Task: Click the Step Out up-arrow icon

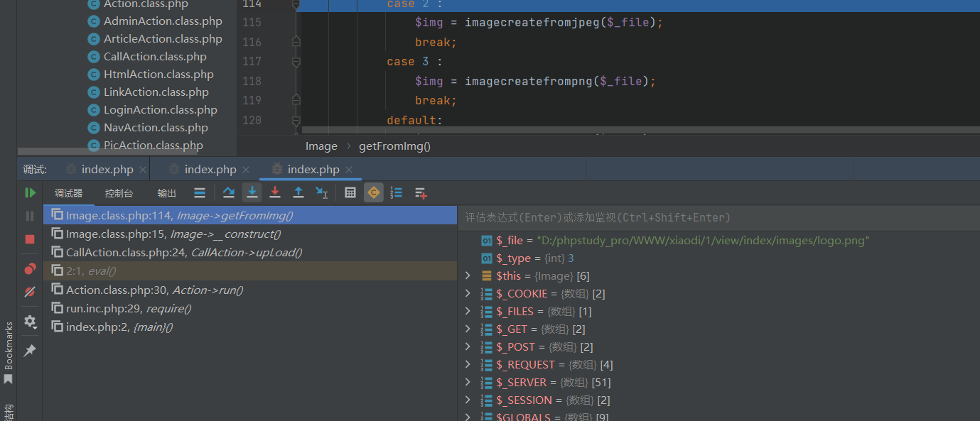Action: click(x=298, y=192)
